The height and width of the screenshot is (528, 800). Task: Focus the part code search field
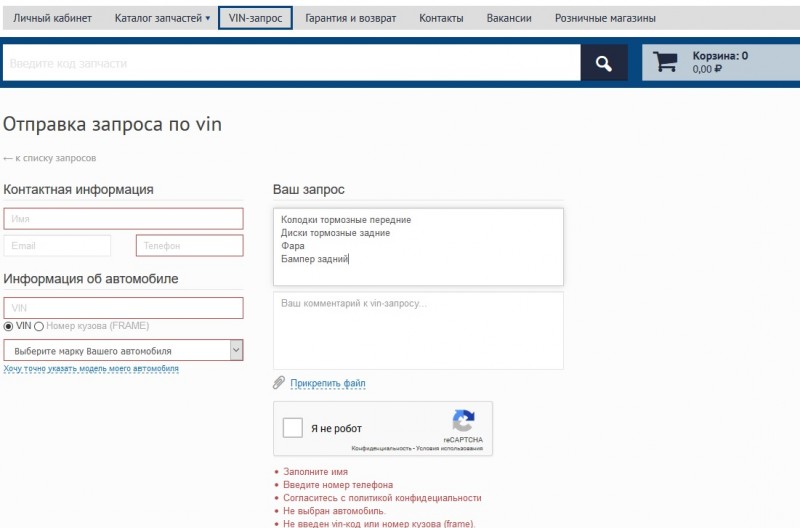(x=290, y=63)
